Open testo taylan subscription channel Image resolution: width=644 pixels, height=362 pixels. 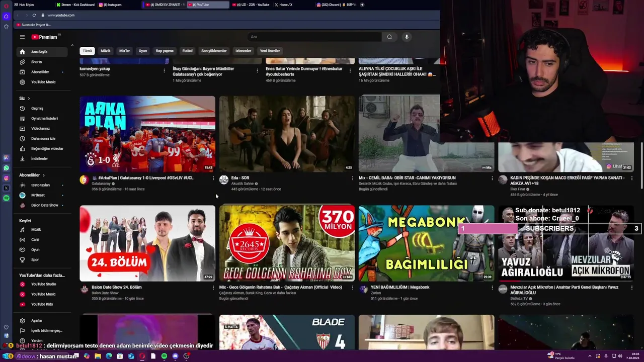coord(41,185)
